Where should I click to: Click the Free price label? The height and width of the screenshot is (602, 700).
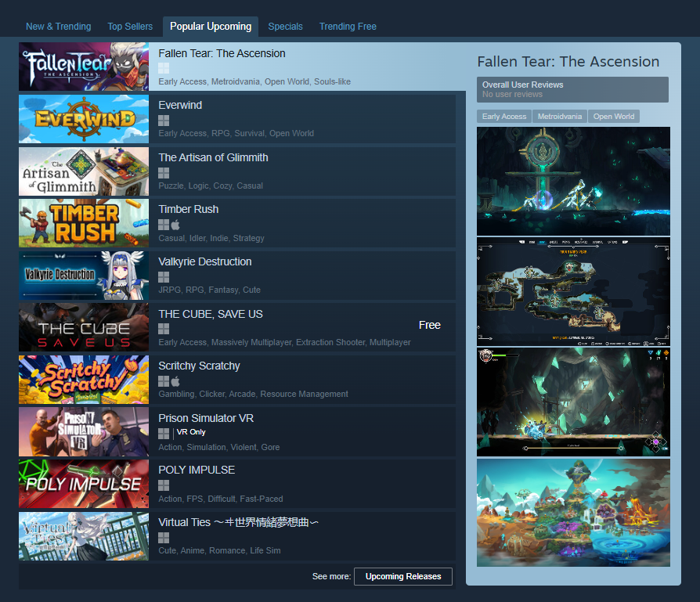pos(429,326)
